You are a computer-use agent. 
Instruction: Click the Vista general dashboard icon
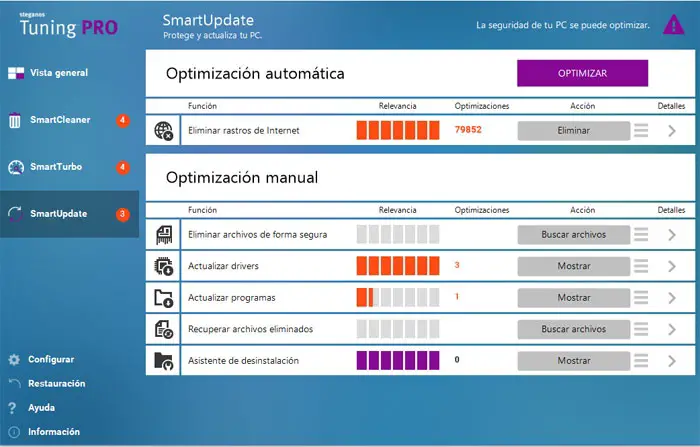tap(16, 73)
